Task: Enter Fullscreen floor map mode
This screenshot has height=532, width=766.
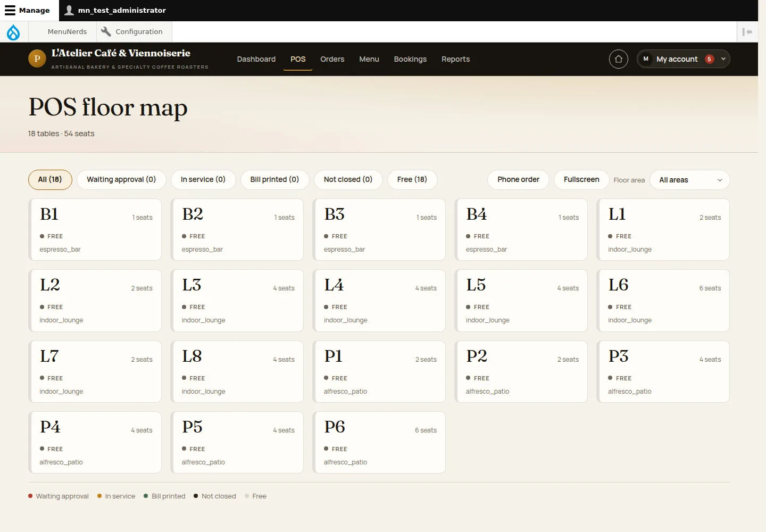Action: [581, 180]
